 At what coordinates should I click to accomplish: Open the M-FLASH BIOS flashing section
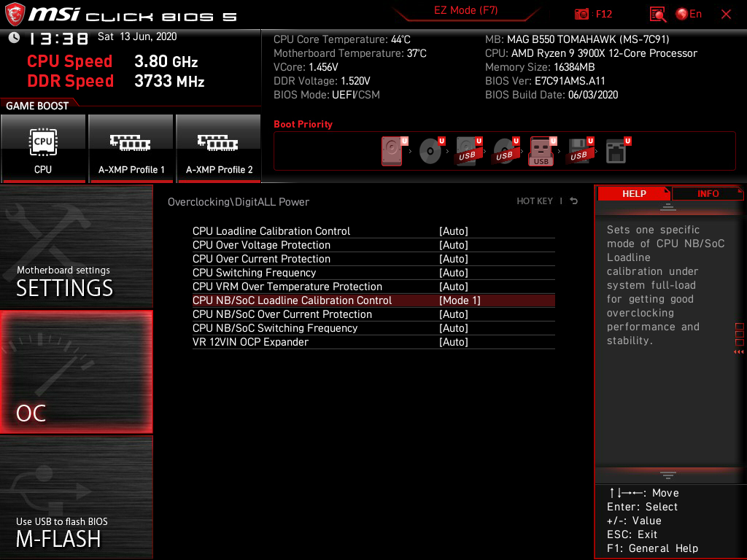point(76,497)
